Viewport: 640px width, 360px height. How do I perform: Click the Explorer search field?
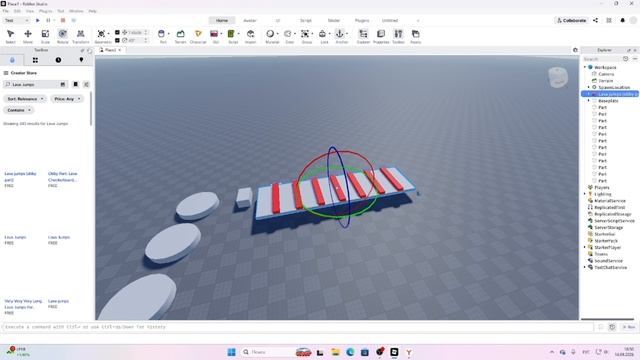tap(602, 59)
